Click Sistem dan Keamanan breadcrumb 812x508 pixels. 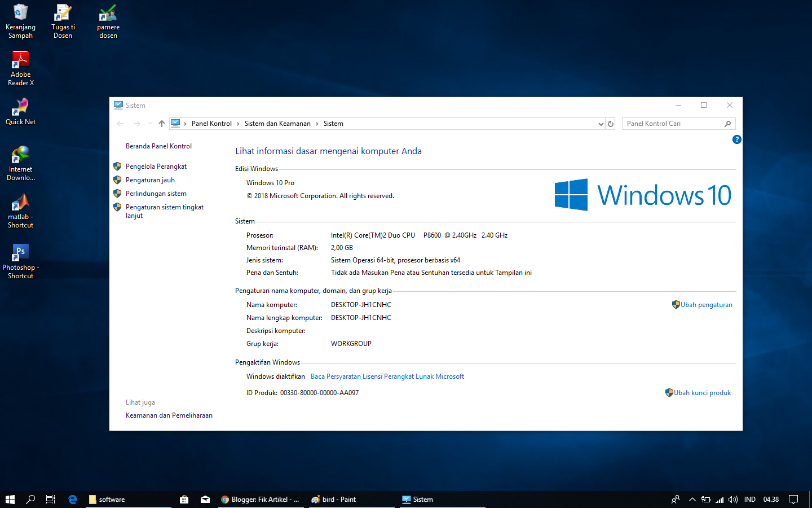(277, 124)
